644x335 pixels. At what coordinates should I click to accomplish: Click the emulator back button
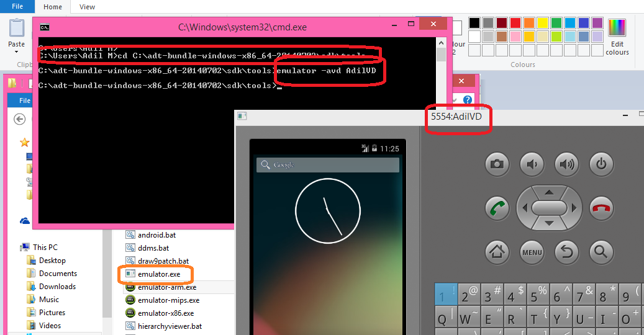click(567, 252)
